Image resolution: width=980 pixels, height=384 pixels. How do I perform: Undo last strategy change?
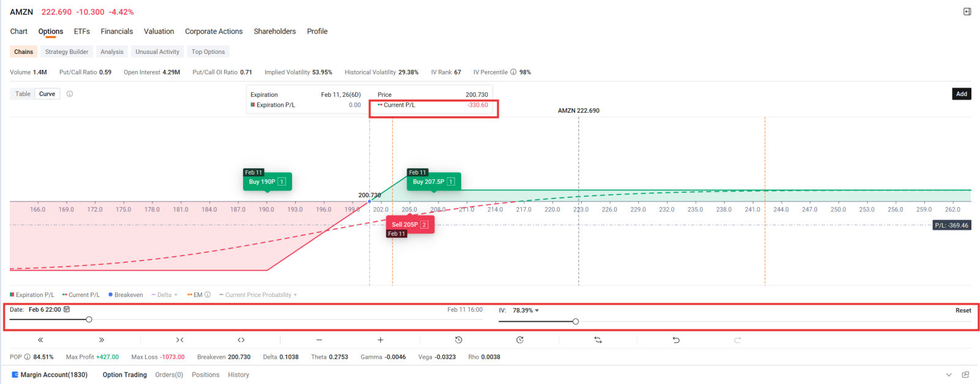pyautogui.click(x=676, y=340)
